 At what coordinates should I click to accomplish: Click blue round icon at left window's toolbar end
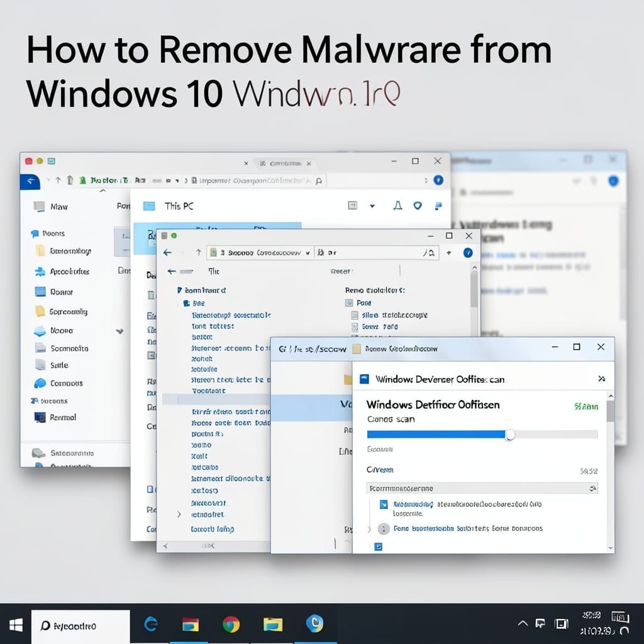(x=438, y=180)
